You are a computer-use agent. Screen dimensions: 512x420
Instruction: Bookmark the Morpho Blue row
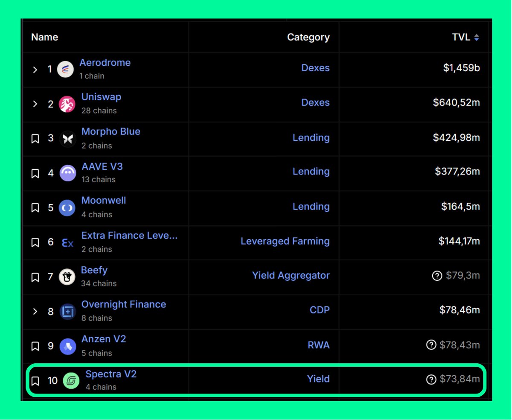[35, 139]
